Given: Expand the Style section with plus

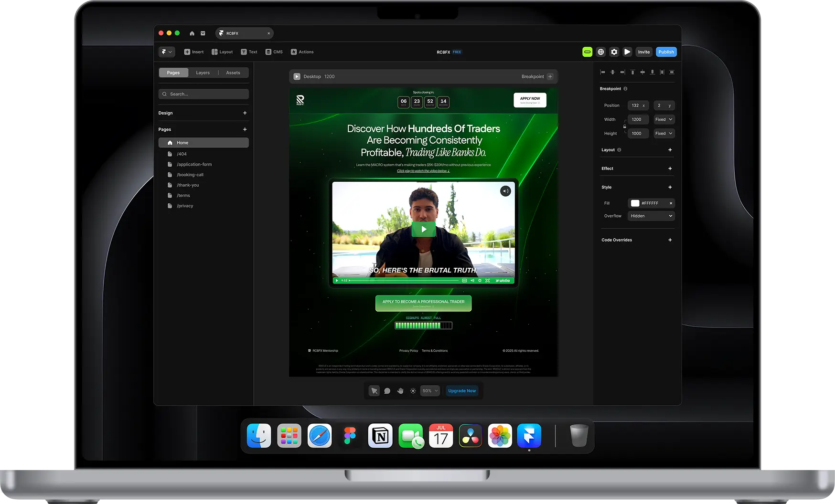Looking at the screenshot, I should coord(670,187).
